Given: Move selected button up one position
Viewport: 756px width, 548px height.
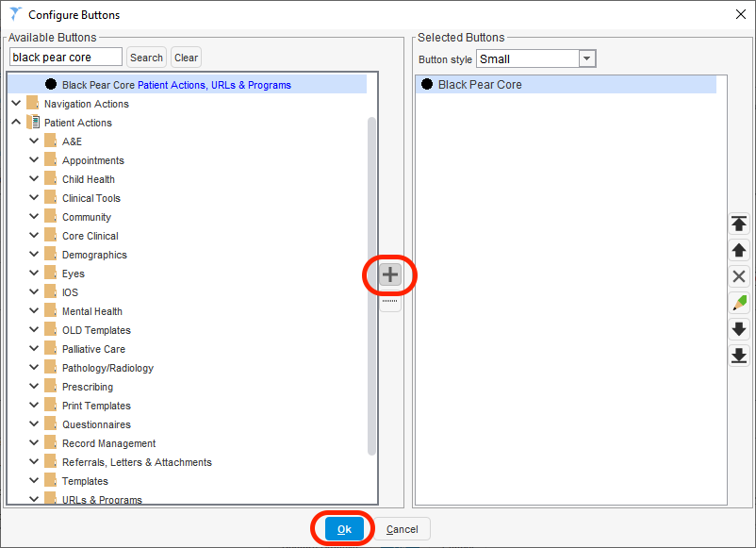Looking at the screenshot, I should click(x=739, y=250).
